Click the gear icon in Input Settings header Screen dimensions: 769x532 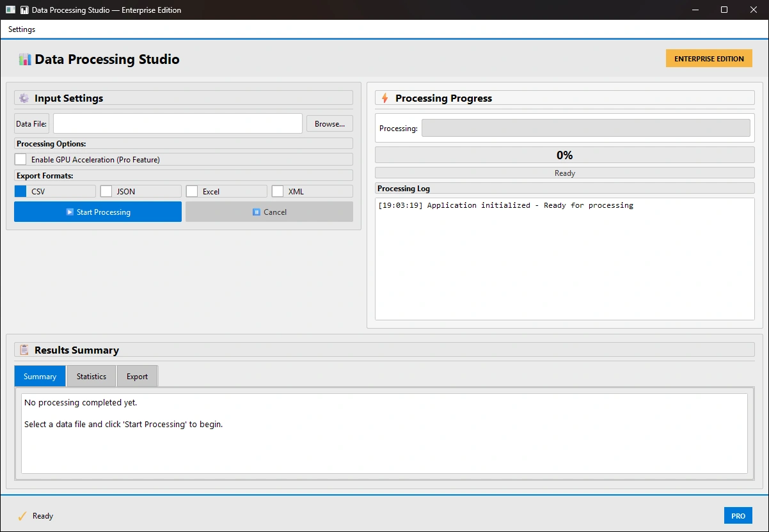tap(24, 98)
